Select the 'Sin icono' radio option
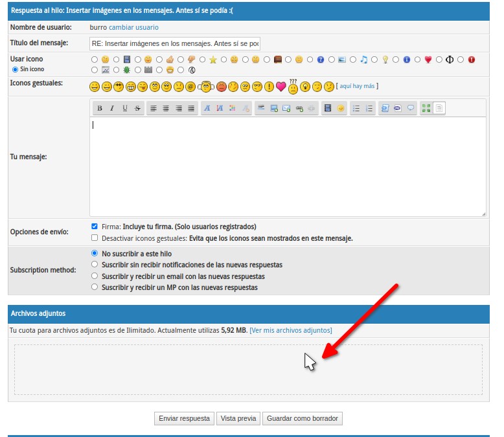504x437 pixels. (x=15, y=69)
